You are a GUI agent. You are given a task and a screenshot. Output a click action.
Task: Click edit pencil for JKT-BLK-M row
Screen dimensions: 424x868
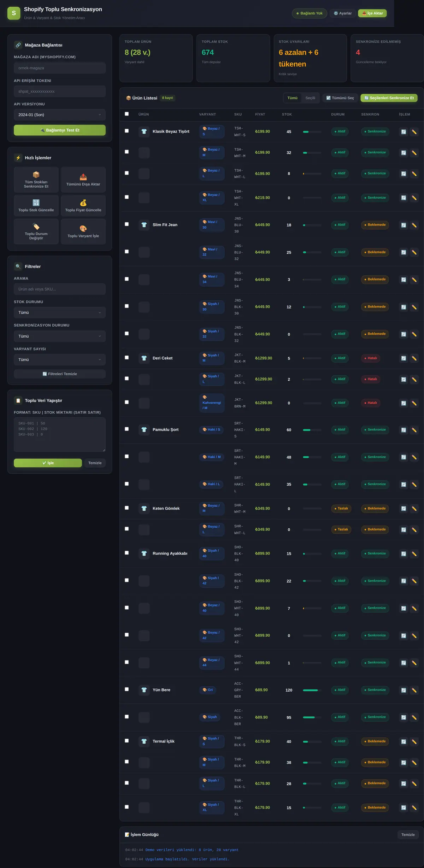click(414, 358)
